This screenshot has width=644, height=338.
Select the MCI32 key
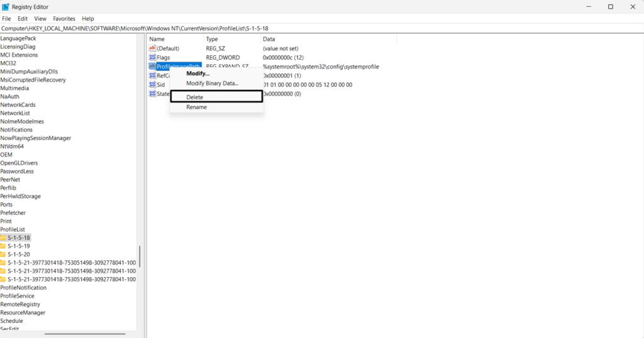(x=8, y=63)
